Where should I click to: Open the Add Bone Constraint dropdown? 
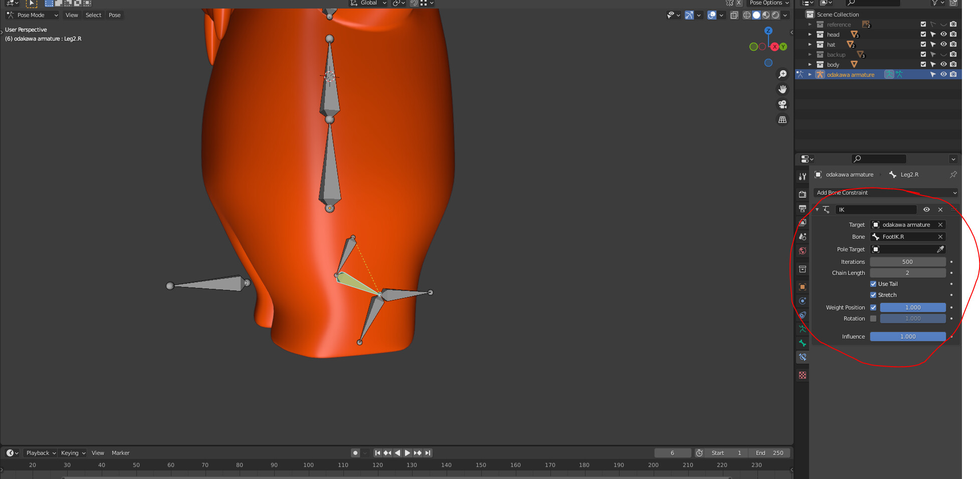[886, 193]
